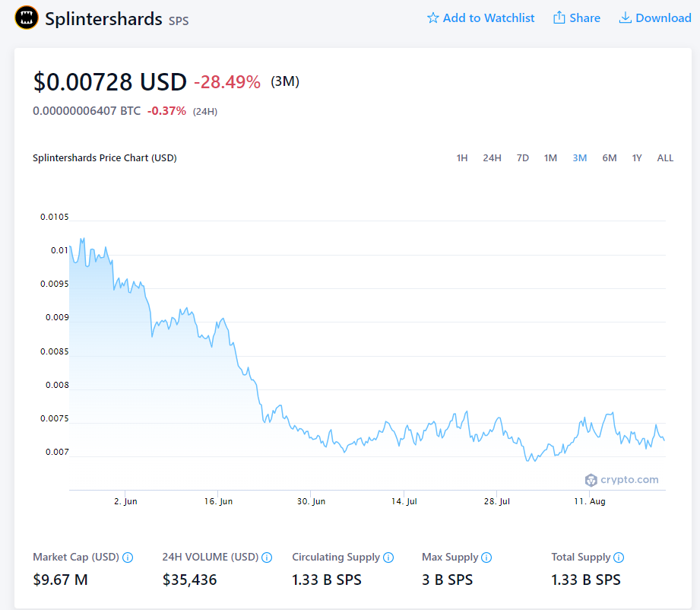
Task: Click the 0.0085 y-axis label
Action: coord(55,351)
